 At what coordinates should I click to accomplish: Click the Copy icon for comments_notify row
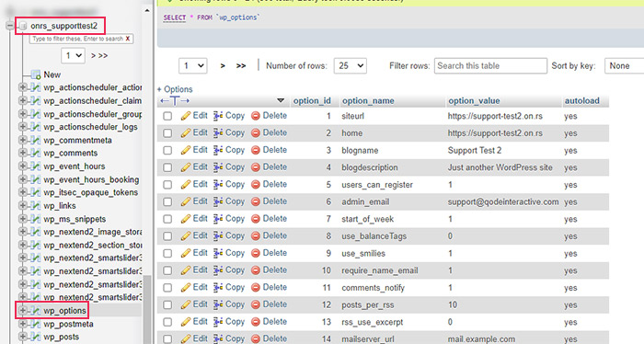point(218,287)
